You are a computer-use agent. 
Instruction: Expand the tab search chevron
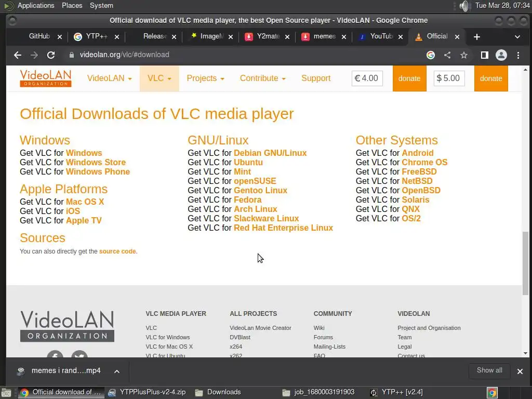(x=517, y=37)
